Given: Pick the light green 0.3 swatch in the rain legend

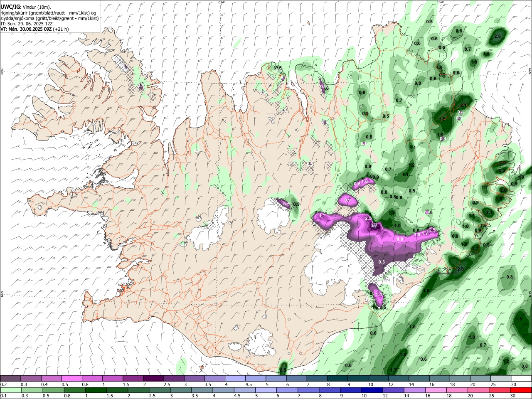Looking at the screenshot, I should pyautogui.click(x=32, y=390).
